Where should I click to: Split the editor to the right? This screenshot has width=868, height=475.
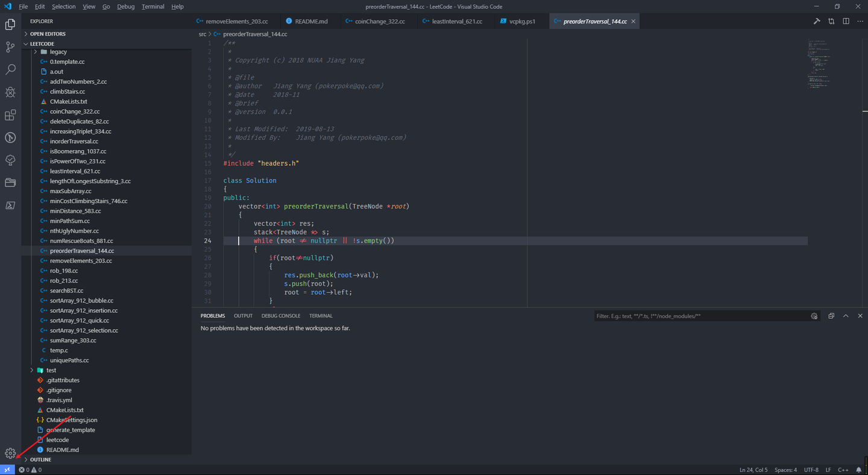click(x=846, y=21)
